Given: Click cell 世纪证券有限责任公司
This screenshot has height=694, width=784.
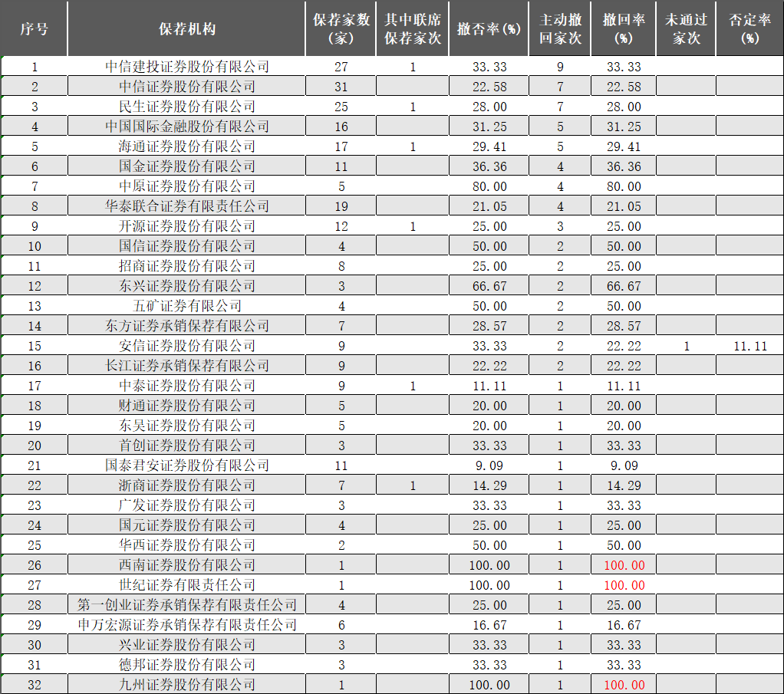Looking at the screenshot, I should (x=186, y=585).
